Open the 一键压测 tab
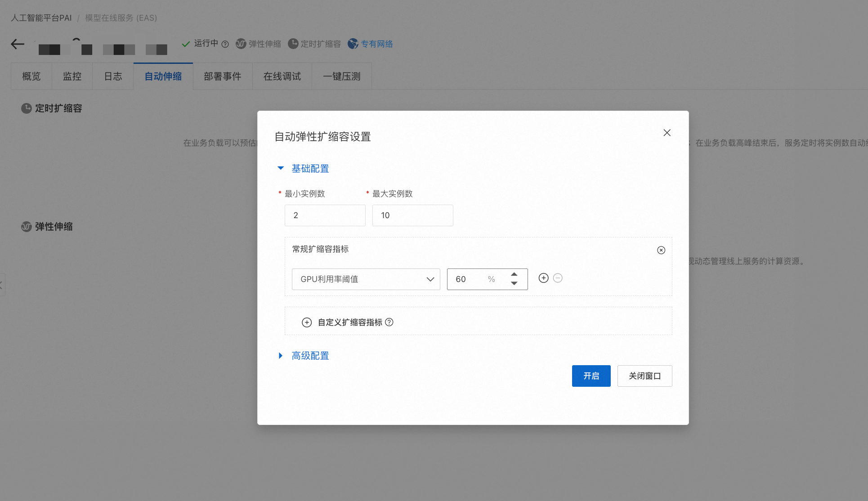The image size is (868, 501). 341,76
